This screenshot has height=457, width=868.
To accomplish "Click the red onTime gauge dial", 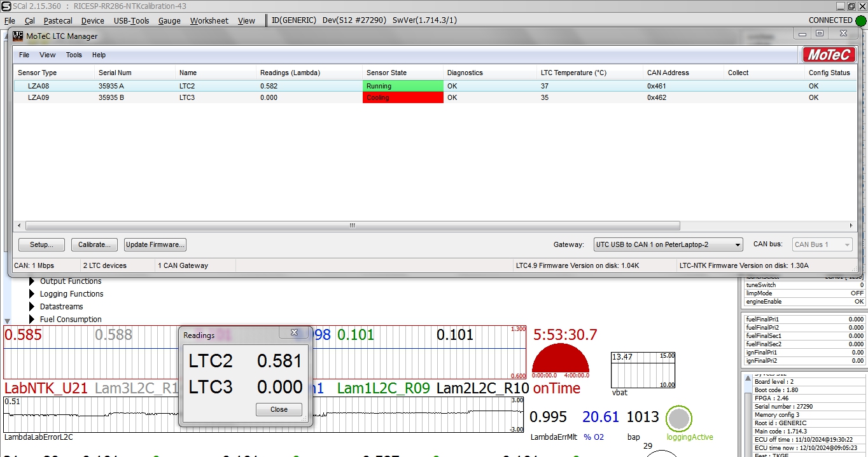I will (560, 360).
